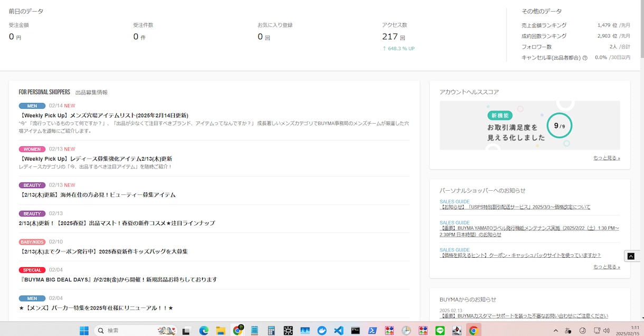Open BUYMA BIG DEAL DAYS announcement
Viewport: 644px width, 336px height.
[x=118, y=279]
